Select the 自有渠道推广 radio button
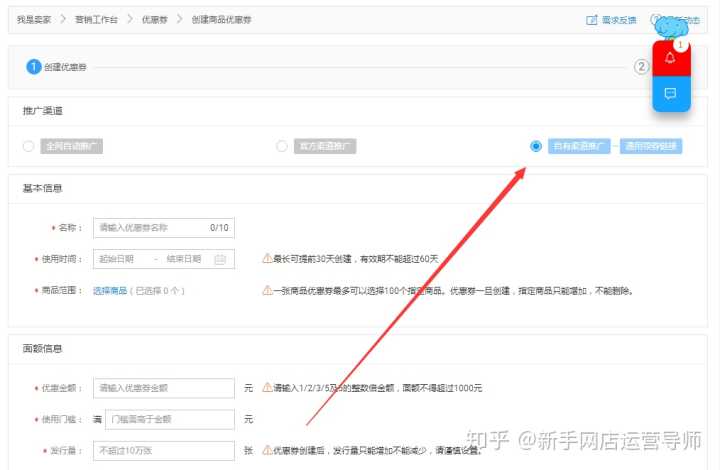This screenshot has height=470, width=720. pos(536,146)
